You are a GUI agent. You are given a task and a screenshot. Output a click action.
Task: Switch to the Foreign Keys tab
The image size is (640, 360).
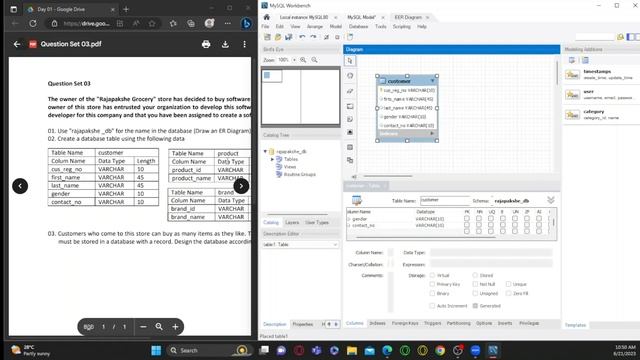point(405,323)
